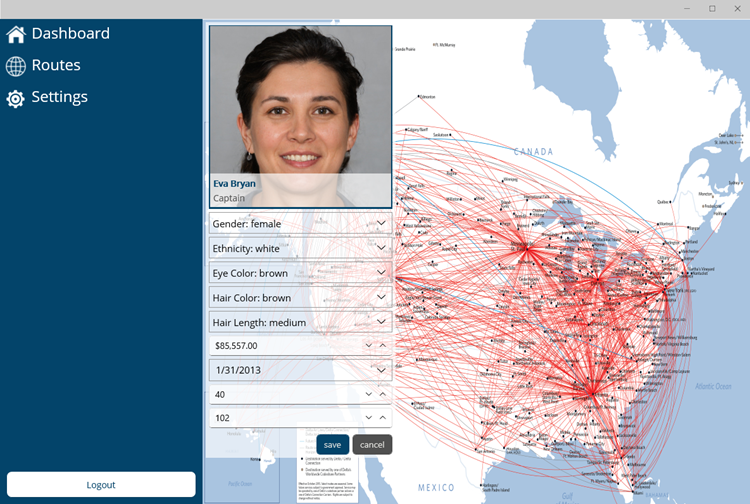The image size is (750, 504).
Task: Minimize the application window
Action: (687, 9)
